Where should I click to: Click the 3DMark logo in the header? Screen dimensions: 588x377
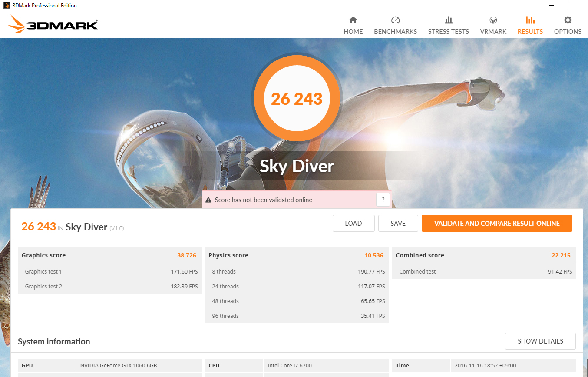pos(53,24)
